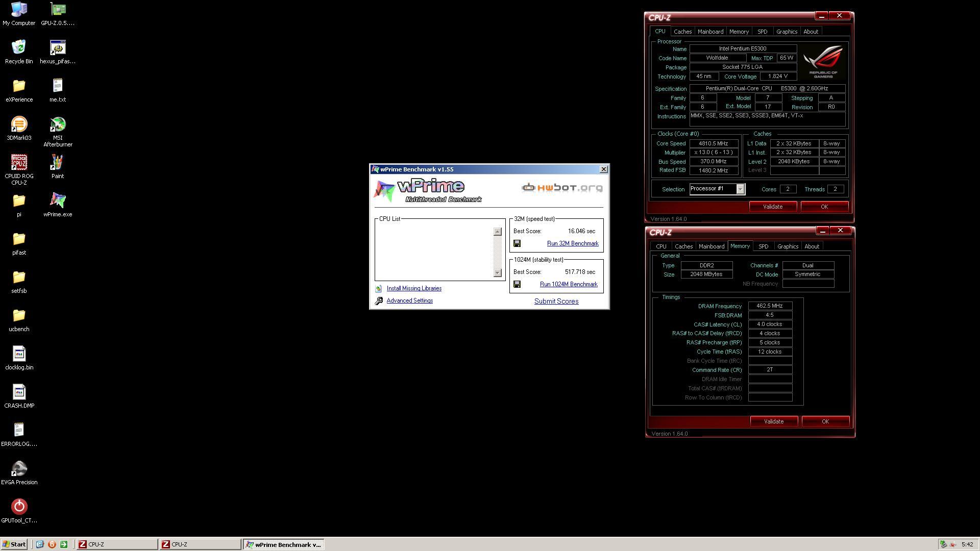This screenshot has height=551, width=980.
Task: Switch to first CPU-Z taskbar button
Action: (117, 544)
